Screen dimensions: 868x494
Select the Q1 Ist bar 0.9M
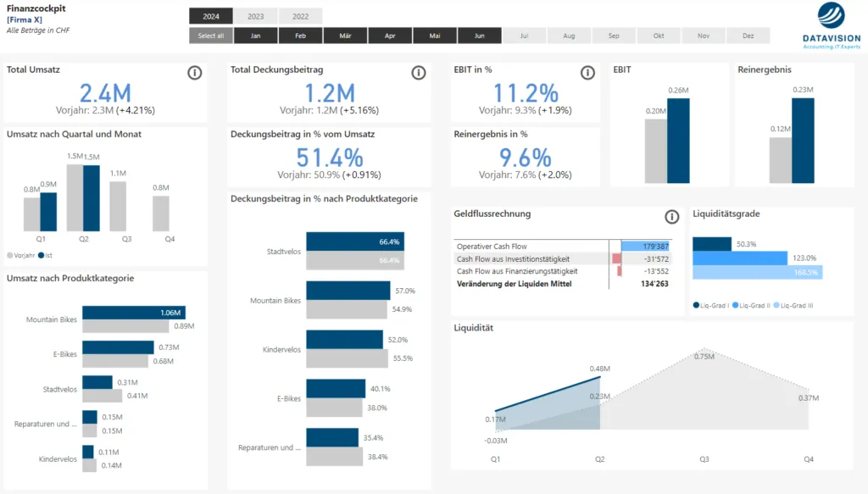48,211
